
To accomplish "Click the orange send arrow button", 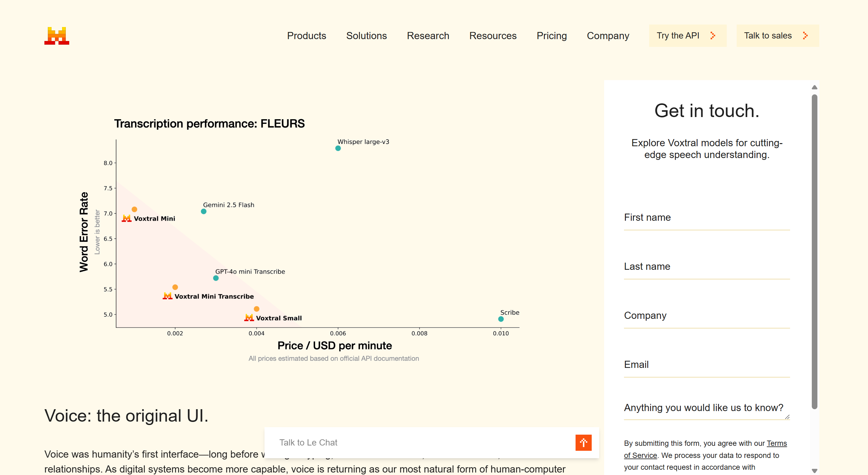I will pyautogui.click(x=583, y=443).
